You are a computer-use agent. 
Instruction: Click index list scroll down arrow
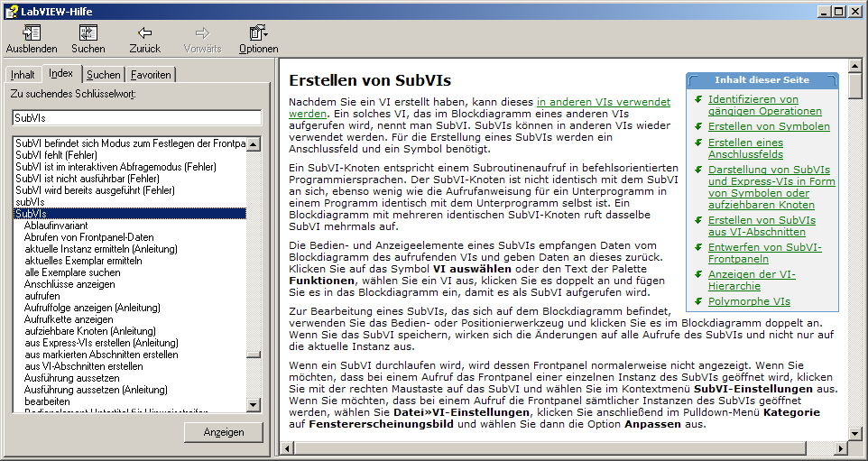tap(253, 404)
